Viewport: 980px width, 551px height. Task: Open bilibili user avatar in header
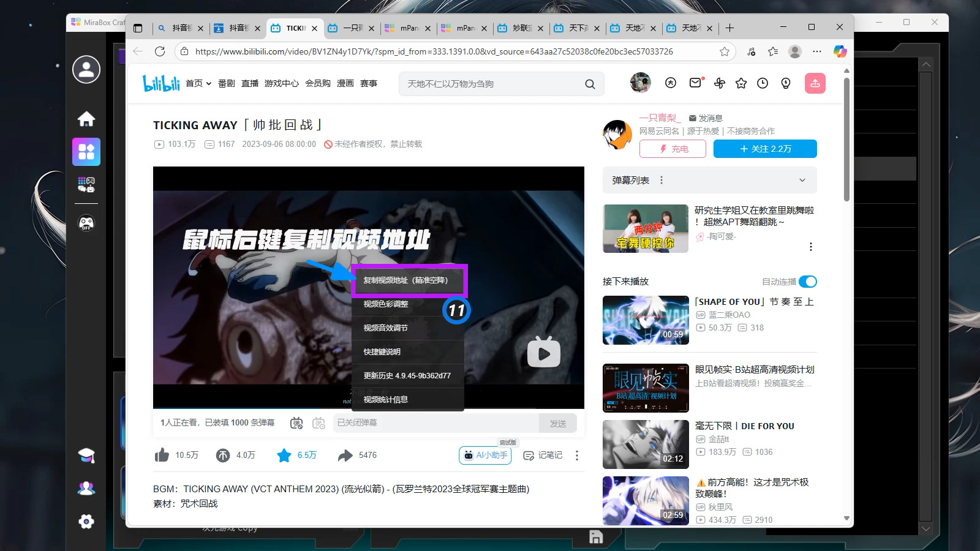640,83
